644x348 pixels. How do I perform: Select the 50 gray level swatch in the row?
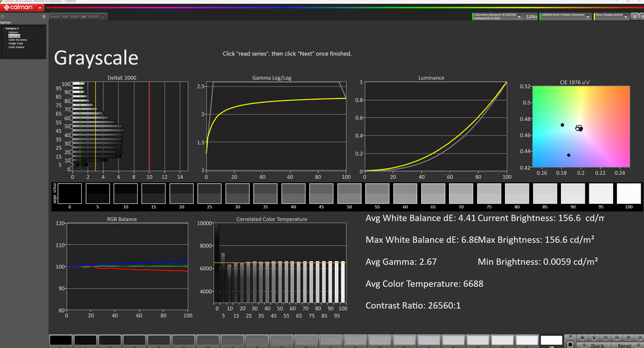(349, 196)
